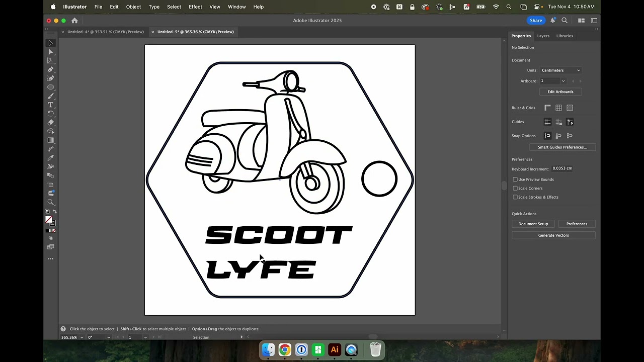Screen dimensions: 644x362
Task: Toggle rulers icon in Ruler & Grids
Action: tap(547, 108)
